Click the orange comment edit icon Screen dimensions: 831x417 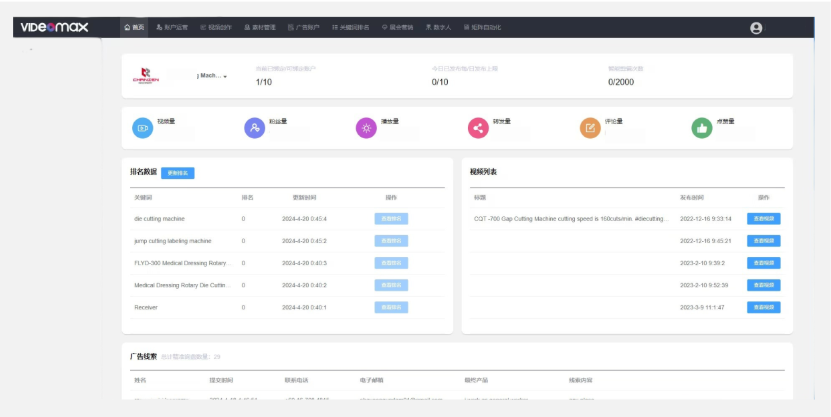tap(589, 128)
